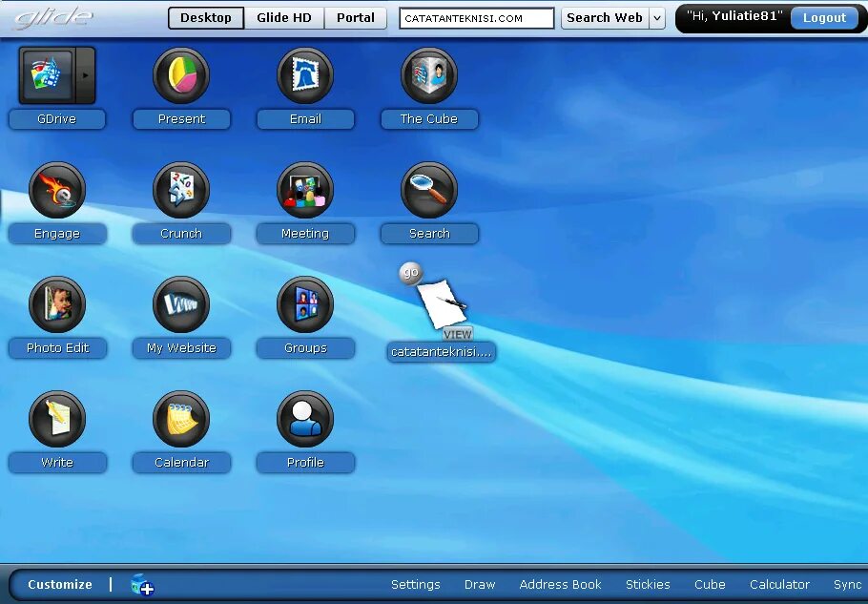Click the Calendar label

tap(181, 463)
